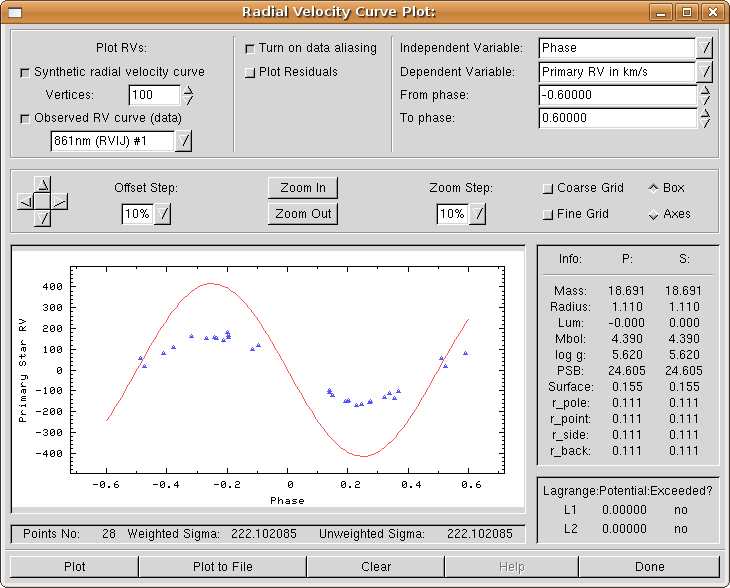Click the secondary Radius value 1.110

point(684,307)
